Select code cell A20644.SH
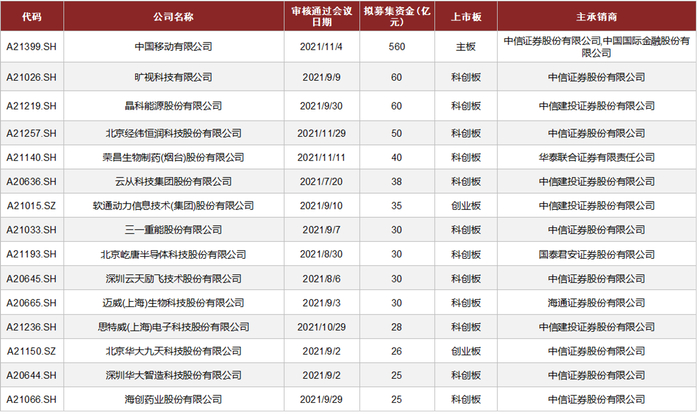700x414 pixels. [32, 375]
